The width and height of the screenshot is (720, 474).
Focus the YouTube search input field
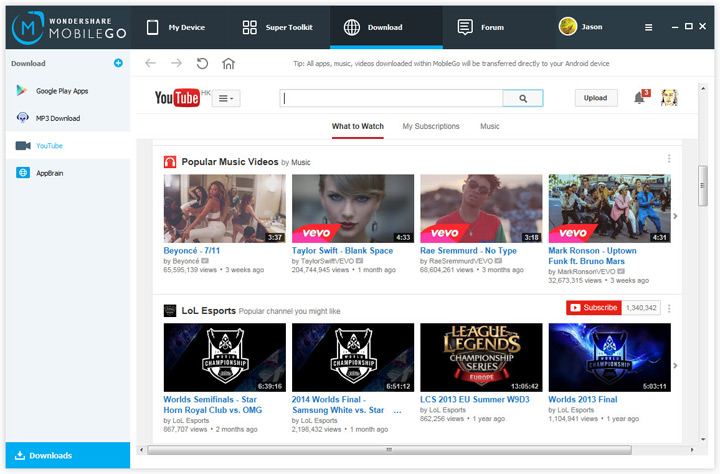click(x=391, y=98)
